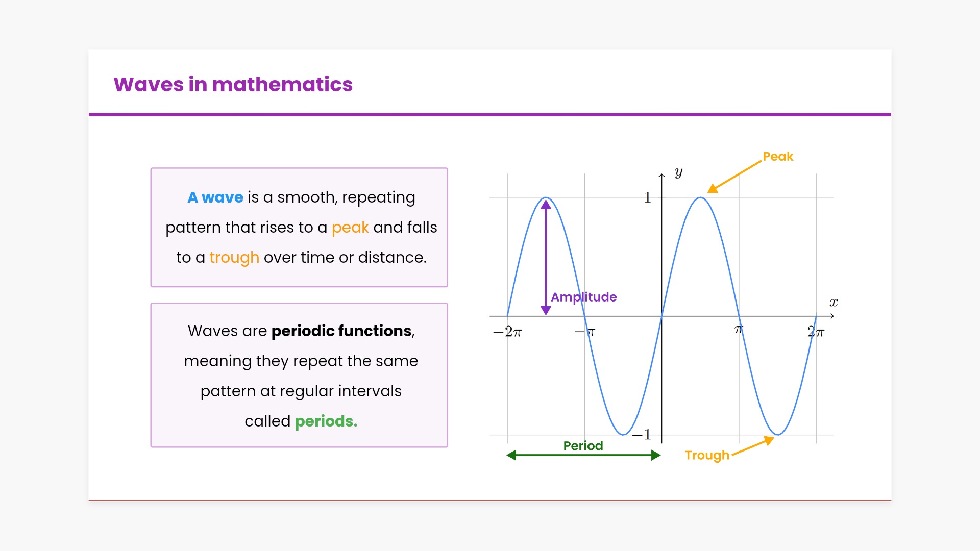The image size is (980, 551).
Task: Click the green double-headed period arrow
Action: (x=583, y=455)
